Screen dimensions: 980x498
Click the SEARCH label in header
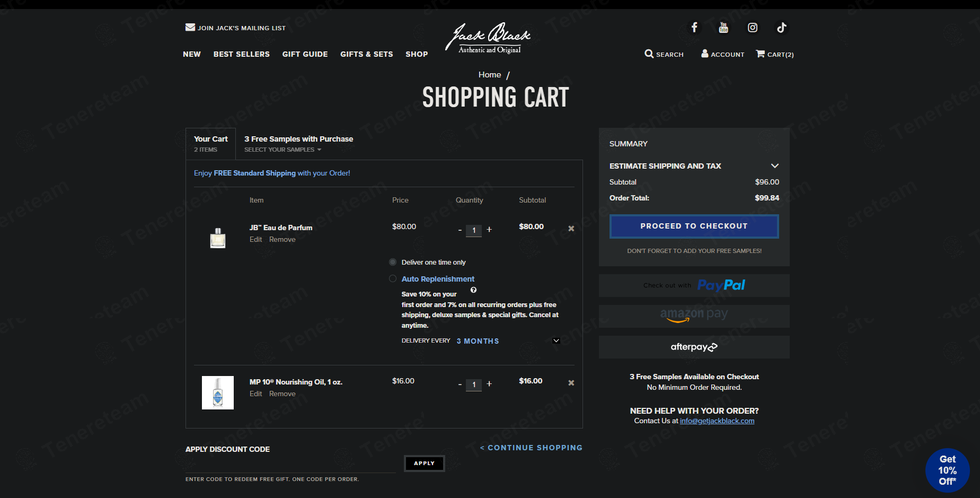coord(670,55)
